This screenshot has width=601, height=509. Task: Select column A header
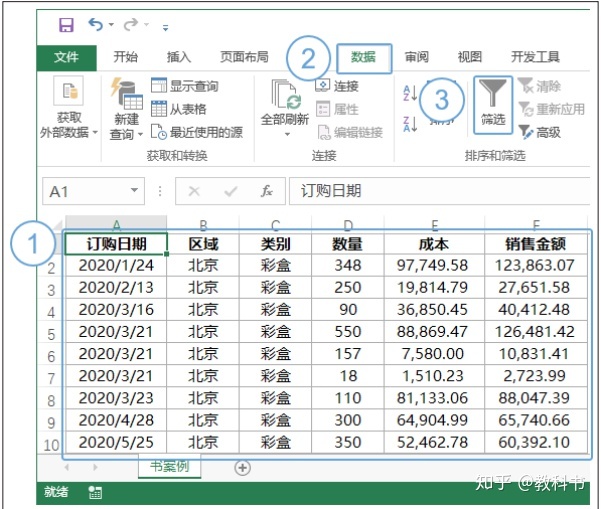116,224
